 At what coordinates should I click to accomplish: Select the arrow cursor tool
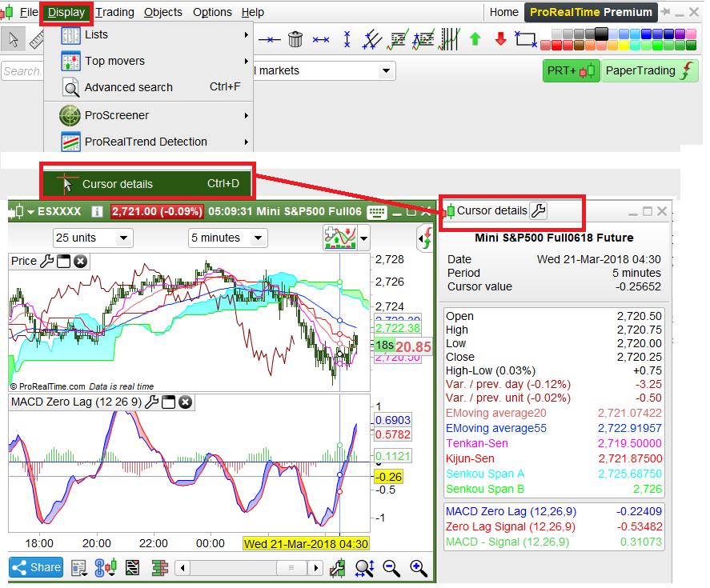point(13,39)
